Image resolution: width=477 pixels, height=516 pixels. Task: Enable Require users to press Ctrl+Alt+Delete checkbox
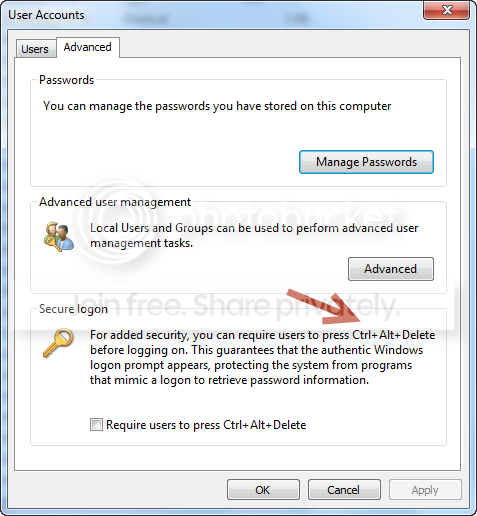(96, 425)
